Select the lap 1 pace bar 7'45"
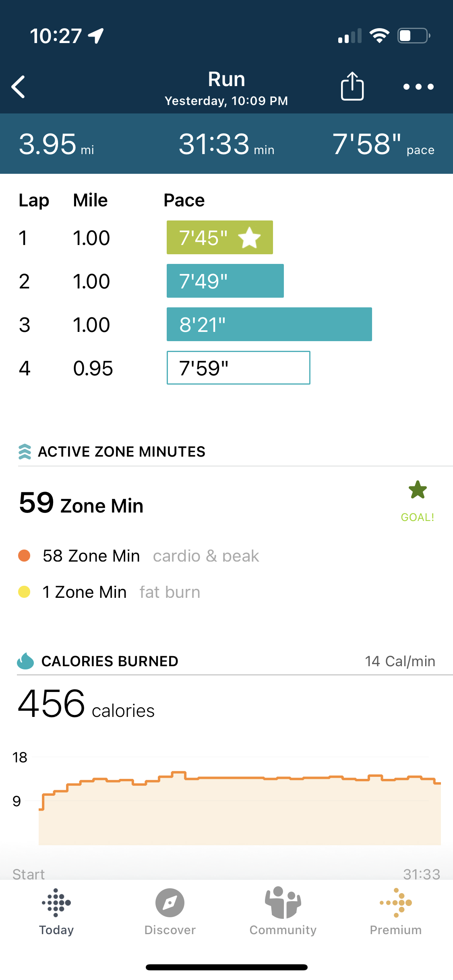 [220, 237]
